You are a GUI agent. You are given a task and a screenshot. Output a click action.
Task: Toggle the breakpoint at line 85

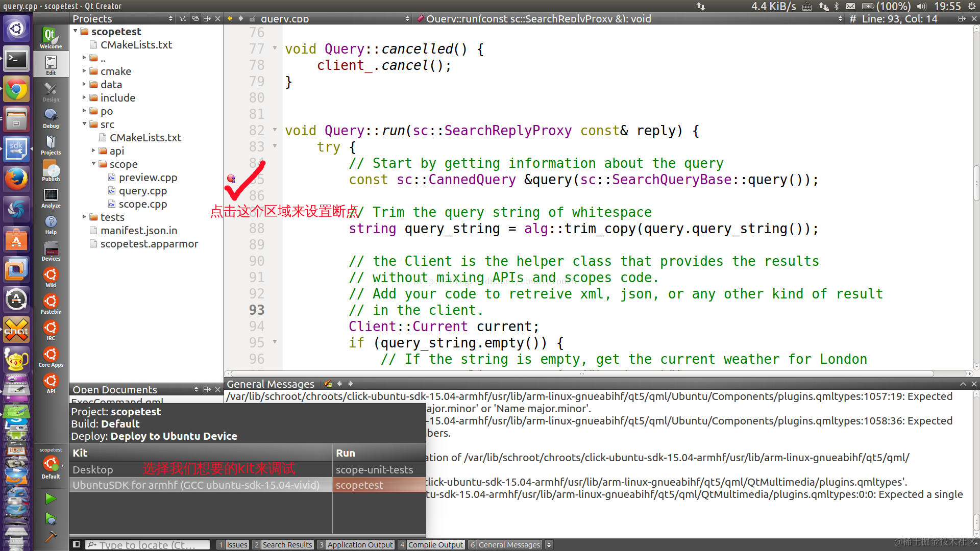(x=231, y=179)
